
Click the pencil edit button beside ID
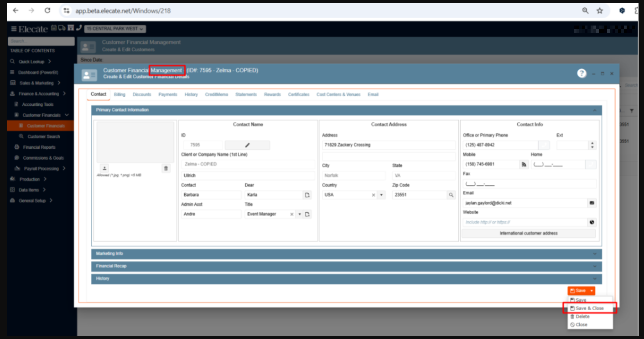247,145
